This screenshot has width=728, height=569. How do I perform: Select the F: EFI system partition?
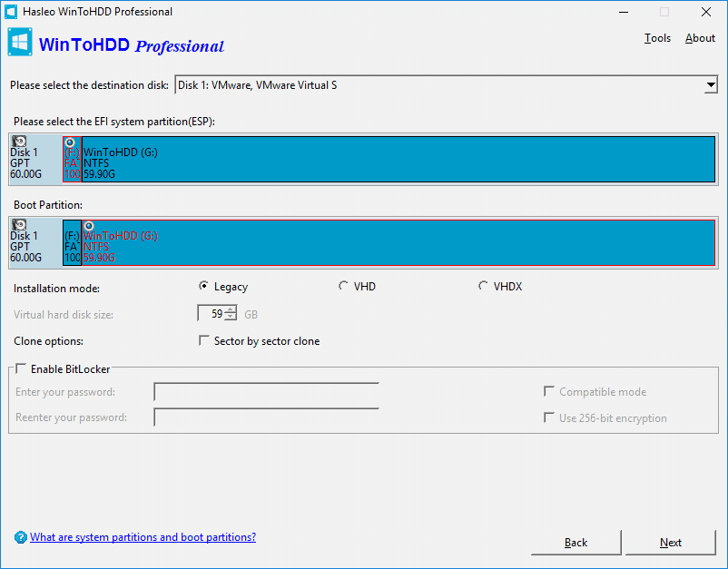point(71,159)
